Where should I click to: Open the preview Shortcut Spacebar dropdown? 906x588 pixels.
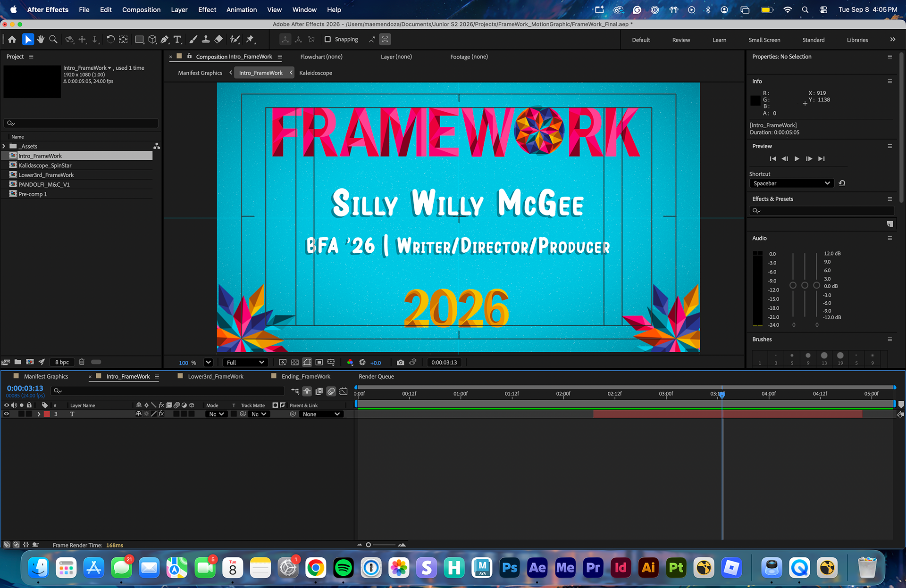[x=791, y=183]
